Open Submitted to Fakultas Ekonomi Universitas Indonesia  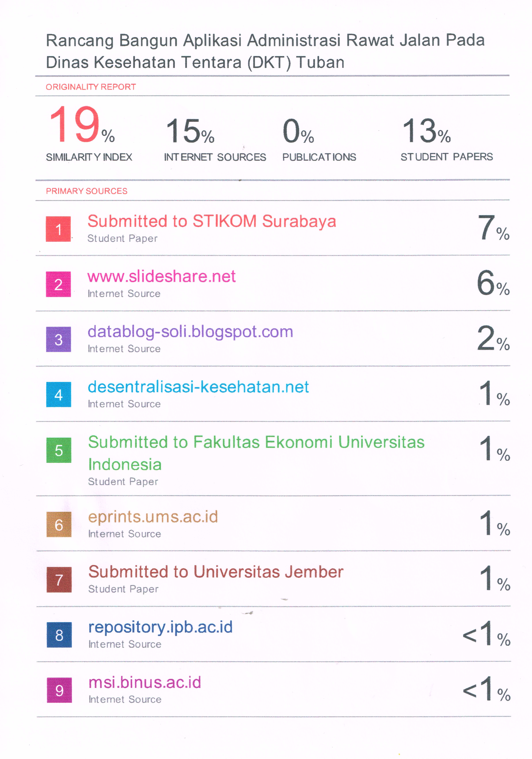[256, 453]
